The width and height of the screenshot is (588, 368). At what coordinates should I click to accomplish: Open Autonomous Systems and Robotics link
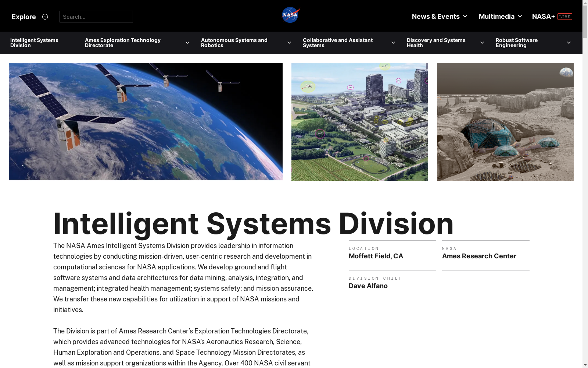coord(234,43)
